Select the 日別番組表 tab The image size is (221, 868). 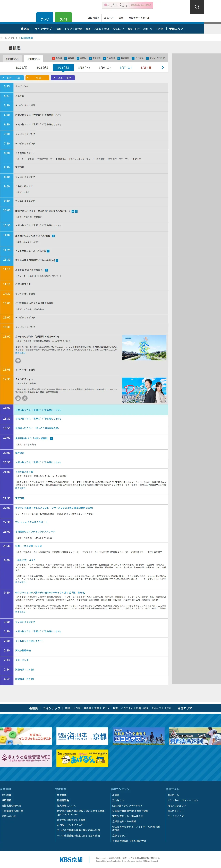coord(33,59)
